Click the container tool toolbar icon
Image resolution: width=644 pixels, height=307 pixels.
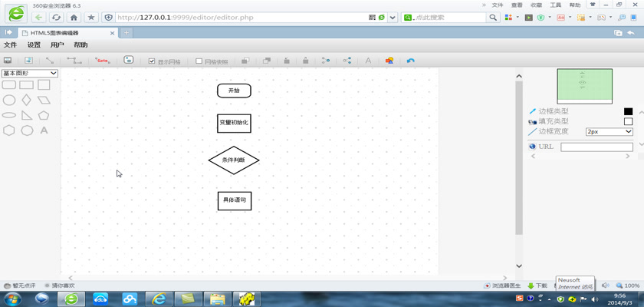129,60
